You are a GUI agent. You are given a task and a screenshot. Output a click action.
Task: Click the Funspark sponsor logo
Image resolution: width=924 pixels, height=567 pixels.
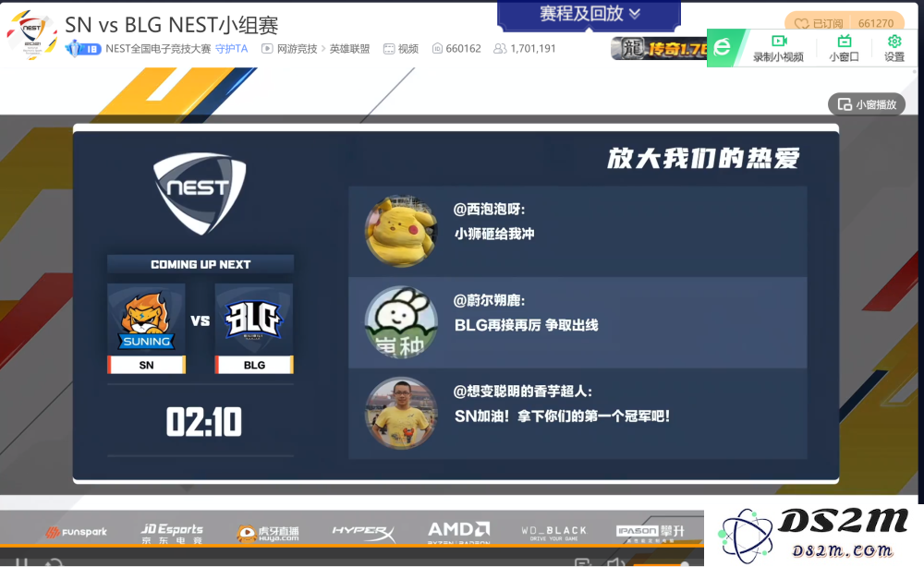coord(77,532)
